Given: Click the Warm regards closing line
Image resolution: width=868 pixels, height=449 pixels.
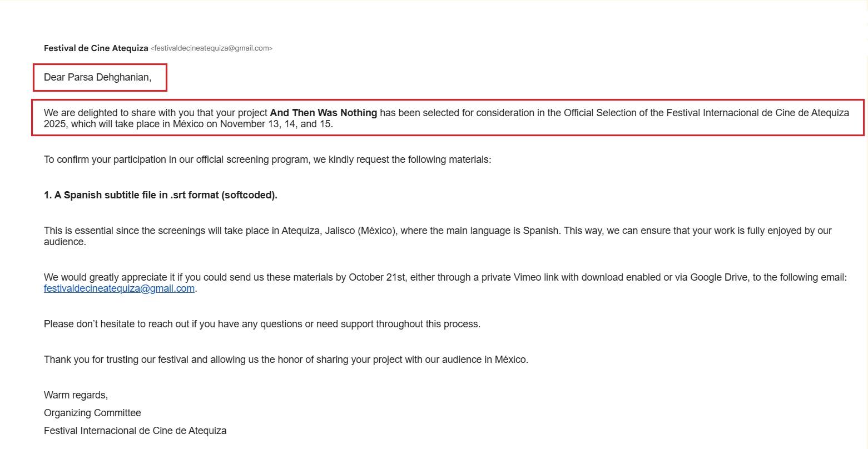Looking at the screenshot, I should pos(76,395).
